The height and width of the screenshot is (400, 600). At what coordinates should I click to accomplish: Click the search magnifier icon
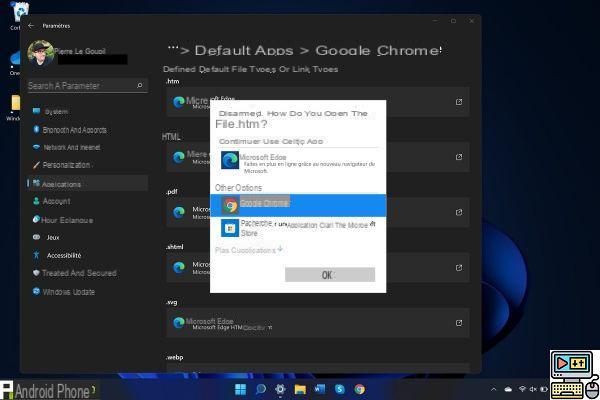[140, 85]
